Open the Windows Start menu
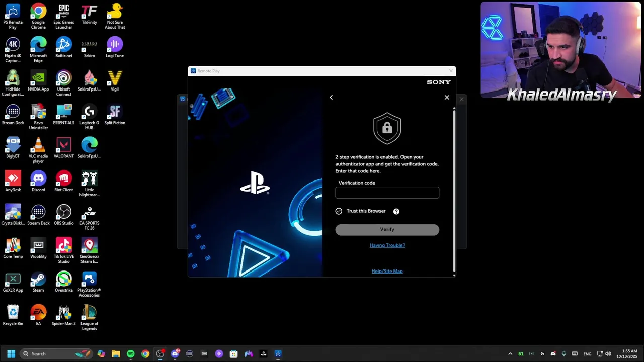The width and height of the screenshot is (644, 362). click(x=11, y=353)
